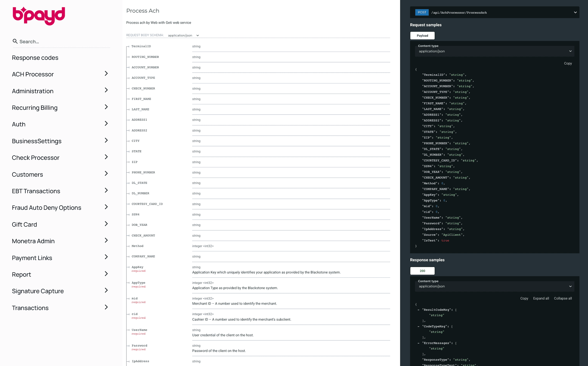
Task: Copy the response sample
Action: 524,298
